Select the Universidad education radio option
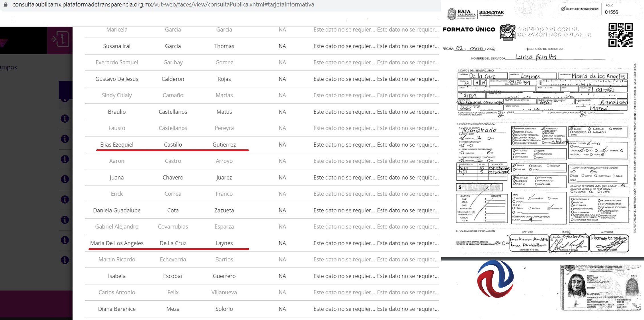Image resolution: width=644 pixels, height=320 pixels. tap(543, 129)
